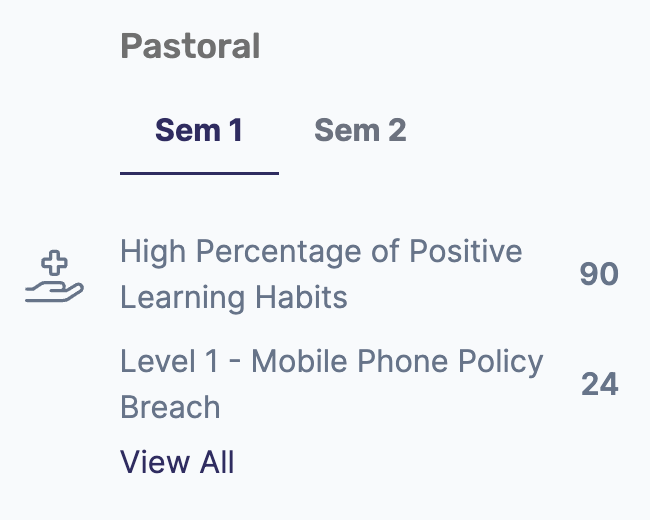Click the number 2 in Sem 2
The height and width of the screenshot is (520, 650).
[x=397, y=130]
